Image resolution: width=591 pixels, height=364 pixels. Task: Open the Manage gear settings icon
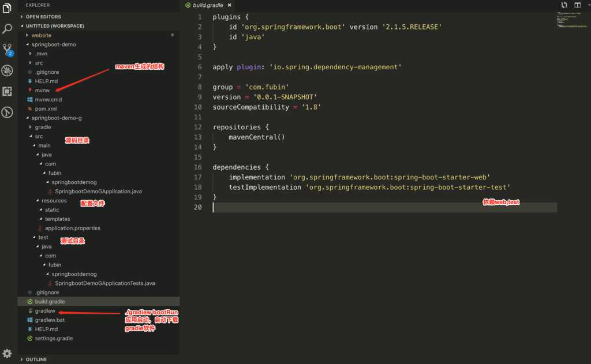pos(7,354)
